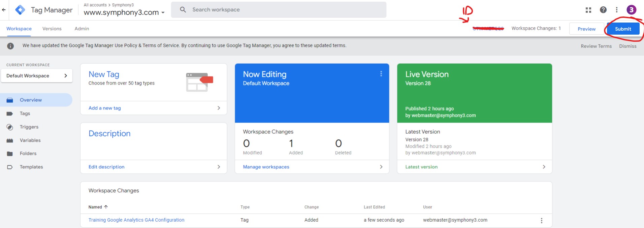Click the Variables sidebar icon
The width and height of the screenshot is (644, 228).
pos(10,140)
